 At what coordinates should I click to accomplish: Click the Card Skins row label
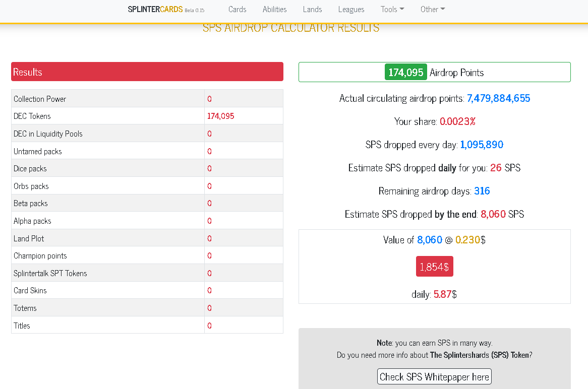coord(30,291)
